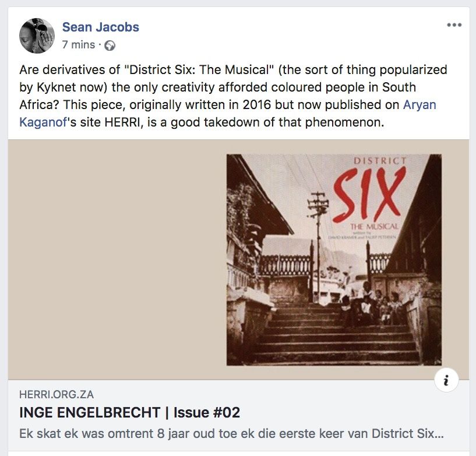Open Sean Jacobs profile name link
This screenshot has height=456, width=476.
[x=100, y=27]
